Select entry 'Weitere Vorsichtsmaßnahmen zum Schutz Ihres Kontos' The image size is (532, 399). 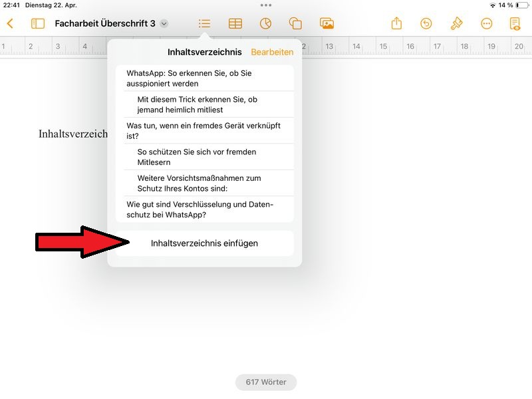pos(205,183)
